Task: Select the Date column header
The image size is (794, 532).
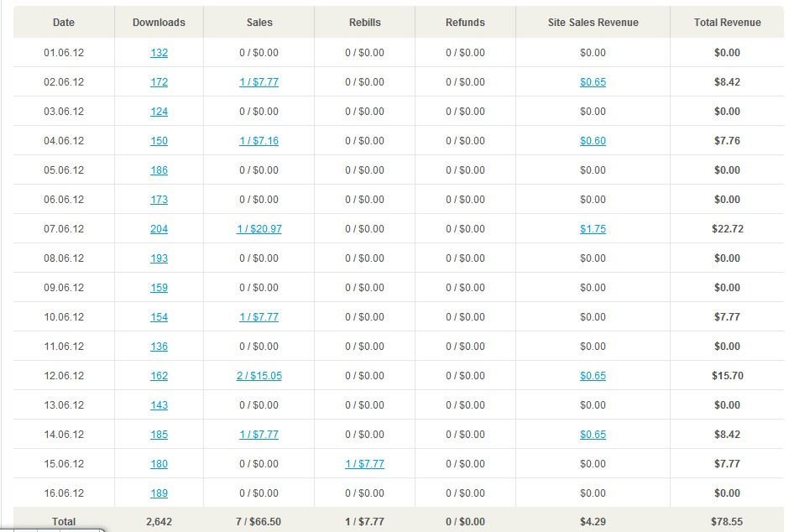Action: 64,23
